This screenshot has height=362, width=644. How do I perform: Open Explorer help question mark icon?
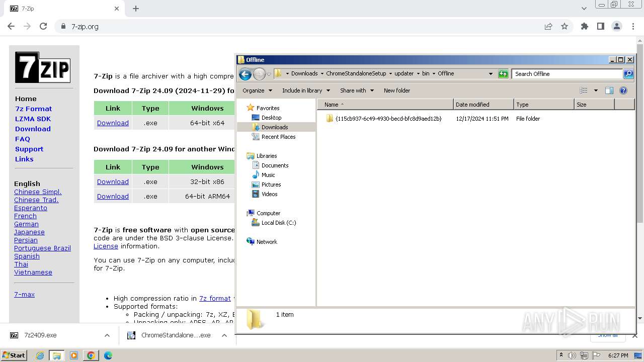point(623,90)
